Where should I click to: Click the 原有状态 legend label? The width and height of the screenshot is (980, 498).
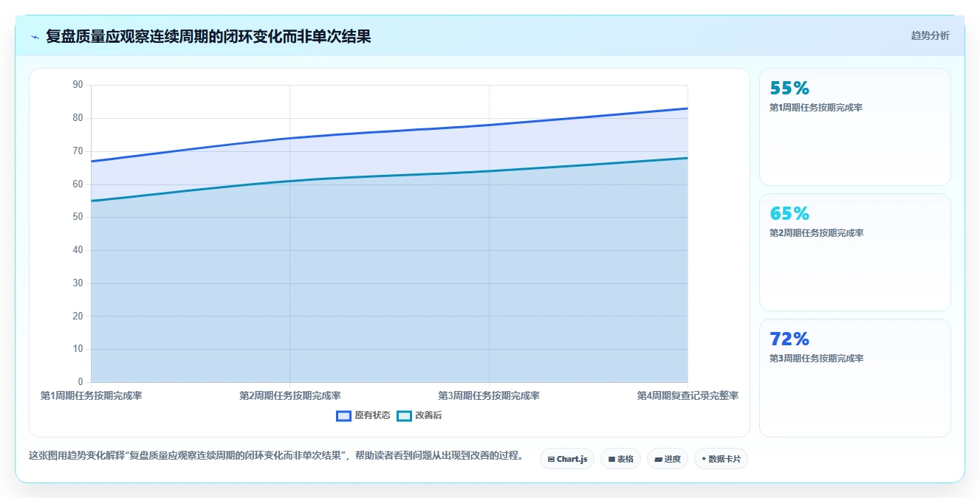372,415
